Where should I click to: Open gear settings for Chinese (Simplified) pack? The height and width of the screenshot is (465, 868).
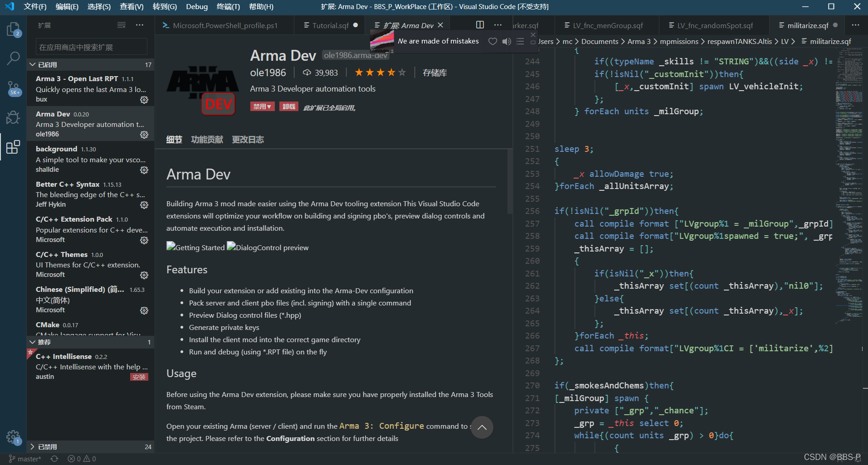(144, 310)
